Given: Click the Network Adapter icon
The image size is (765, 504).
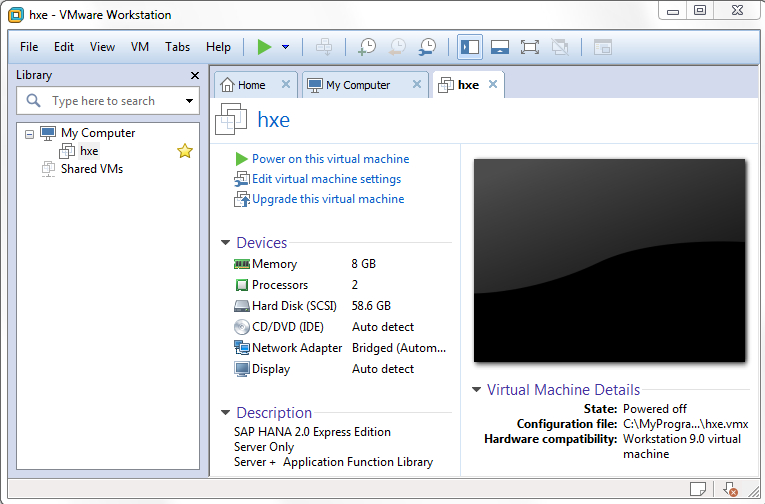Looking at the screenshot, I should pos(242,348).
